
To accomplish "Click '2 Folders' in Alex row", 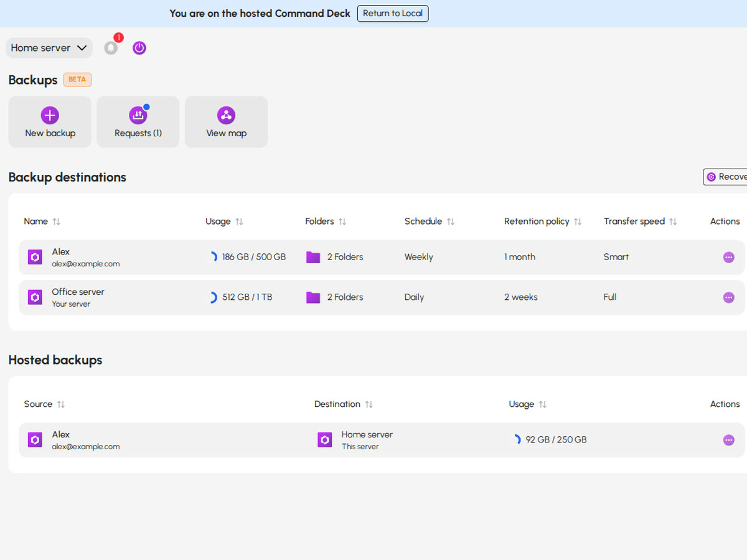I will 345,257.
